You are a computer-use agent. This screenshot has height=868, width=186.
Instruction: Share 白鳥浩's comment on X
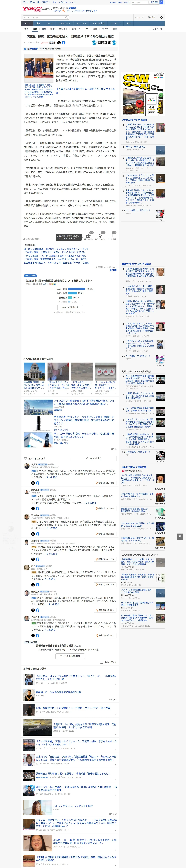[x=33, y=483]
